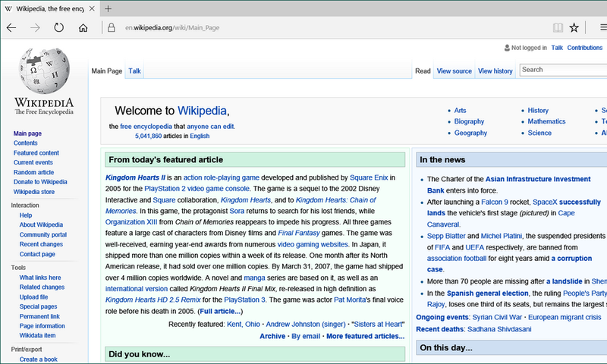
Task: Open the Science portal link
Action: click(539, 133)
